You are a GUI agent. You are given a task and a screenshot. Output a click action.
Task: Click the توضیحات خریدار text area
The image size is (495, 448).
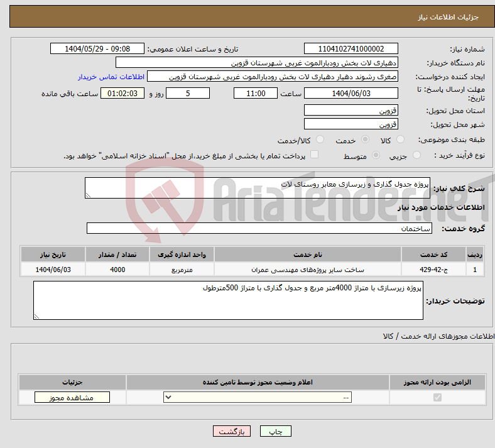[x=228, y=300]
